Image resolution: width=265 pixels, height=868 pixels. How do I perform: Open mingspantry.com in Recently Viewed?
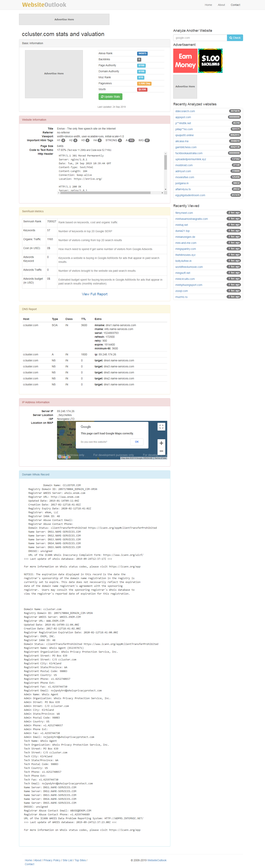(185, 249)
